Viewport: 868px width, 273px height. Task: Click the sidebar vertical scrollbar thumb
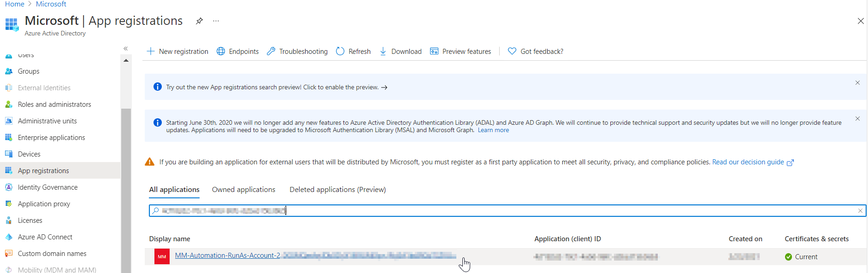pyautogui.click(x=126, y=191)
